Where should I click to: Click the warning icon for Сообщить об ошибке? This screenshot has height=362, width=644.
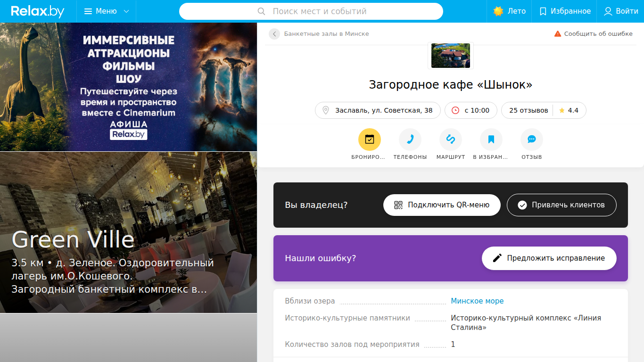(558, 34)
